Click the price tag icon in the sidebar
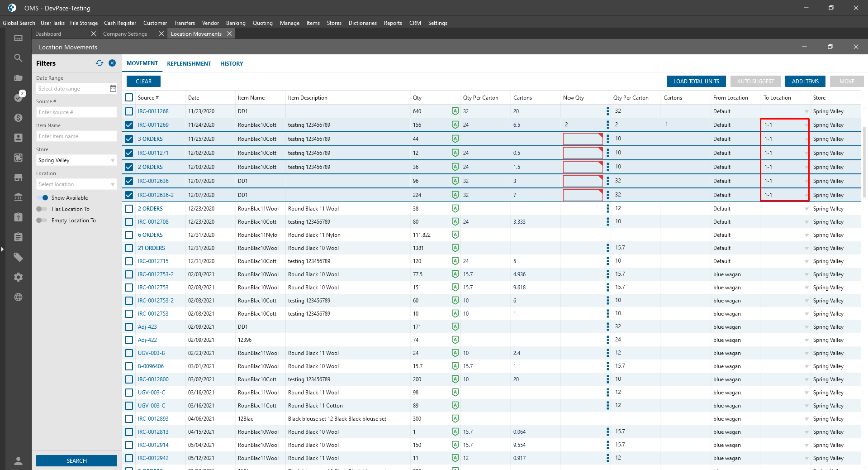 (18, 257)
